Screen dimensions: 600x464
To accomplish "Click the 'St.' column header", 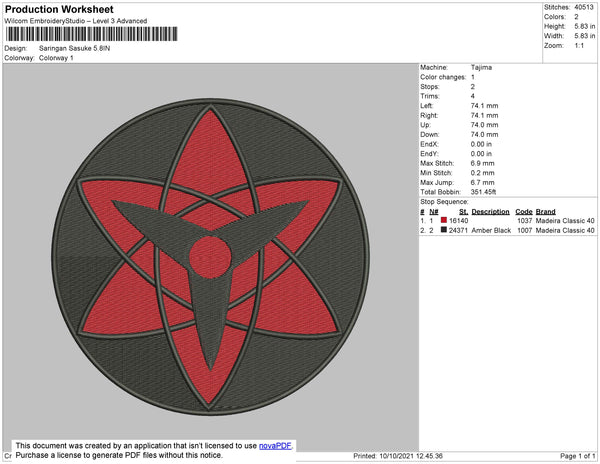I will pyautogui.click(x=463, y=212).
